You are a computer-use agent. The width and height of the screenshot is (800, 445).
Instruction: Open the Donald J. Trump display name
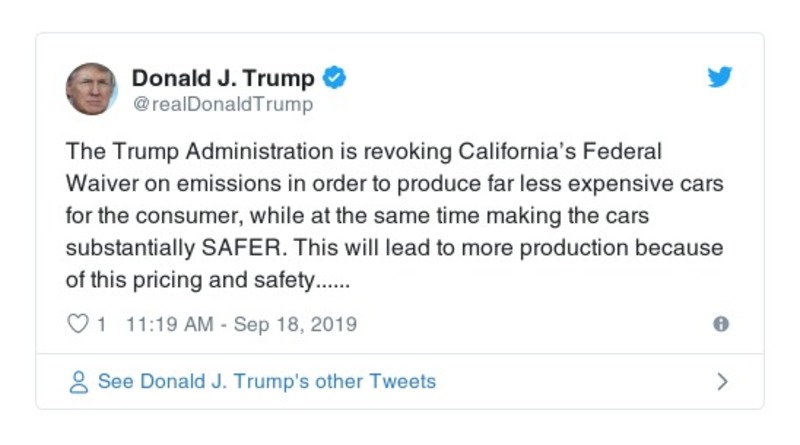pos(223,78)
